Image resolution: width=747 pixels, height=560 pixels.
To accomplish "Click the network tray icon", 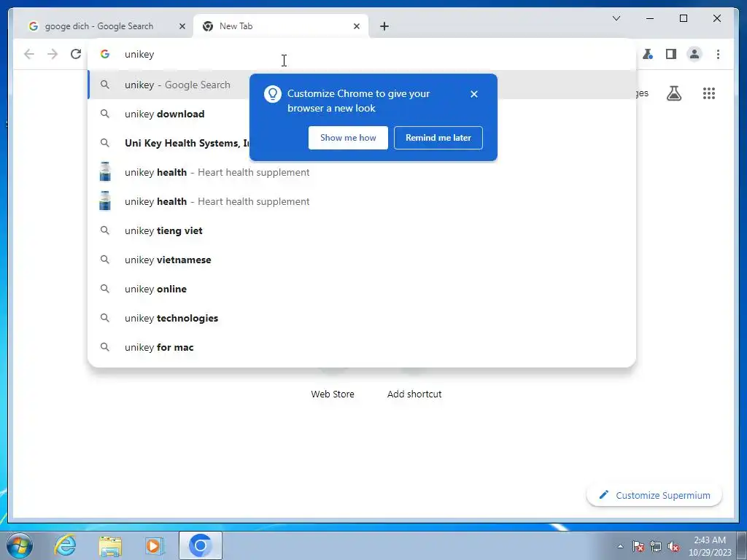I will tap(656, 546).
